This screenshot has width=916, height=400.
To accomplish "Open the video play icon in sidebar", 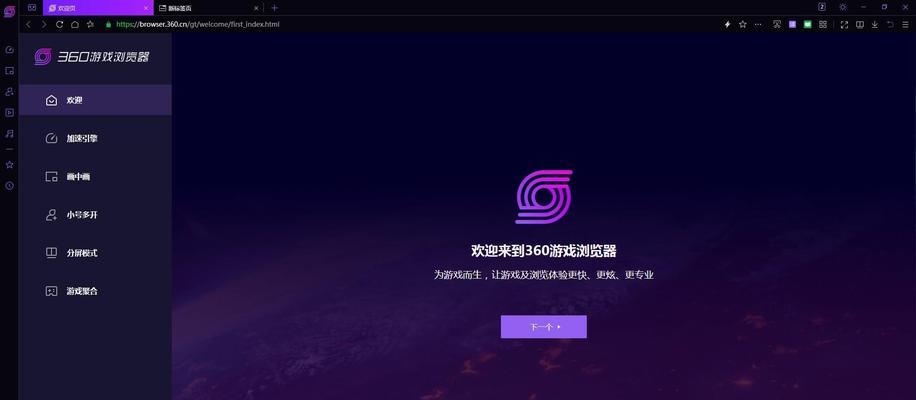I will (9, 113).
